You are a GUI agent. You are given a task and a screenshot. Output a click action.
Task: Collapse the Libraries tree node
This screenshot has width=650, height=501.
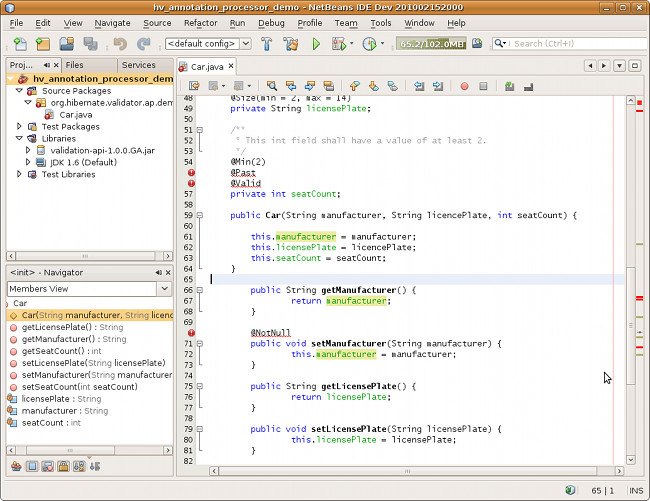point(21,139)
